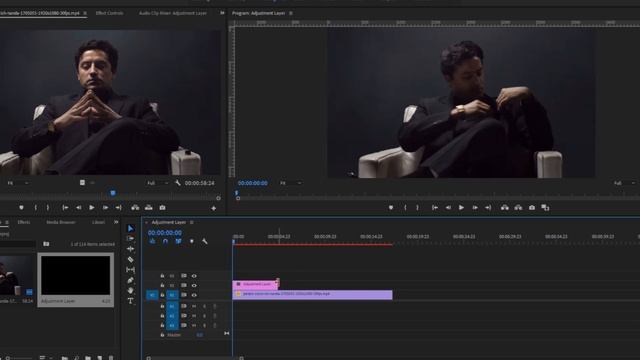
Task: Go to In point in Program monitor
Action: tap(435, 208)
